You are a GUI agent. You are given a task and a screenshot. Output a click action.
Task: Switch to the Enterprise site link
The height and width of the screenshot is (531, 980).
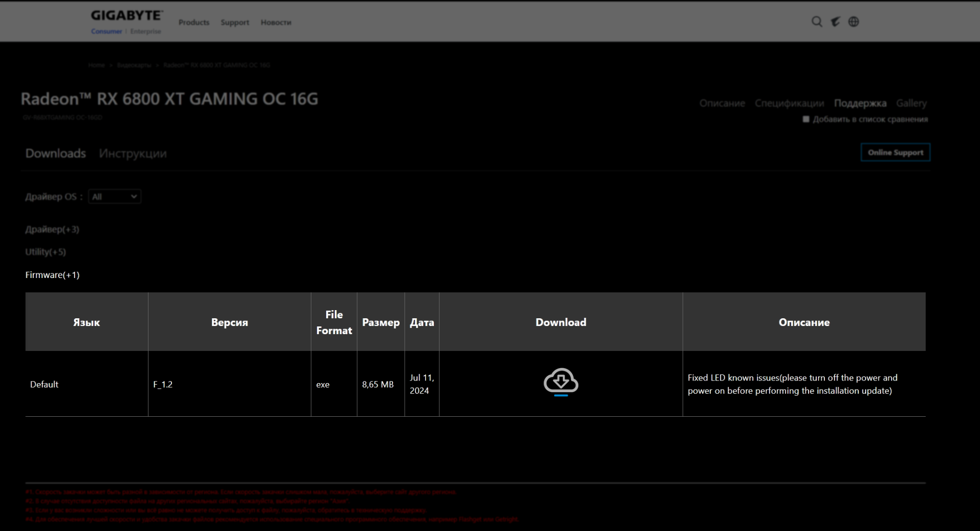pos(145,32)
